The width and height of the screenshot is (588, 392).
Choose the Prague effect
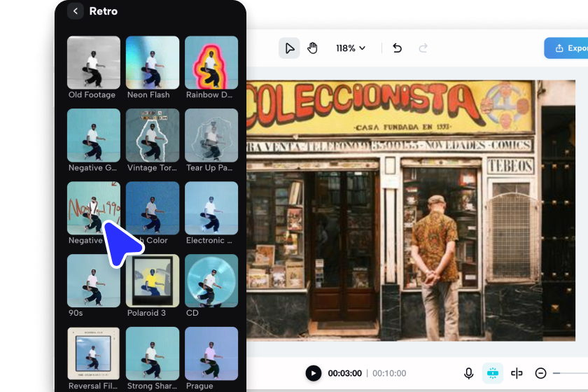pyautogui.click(x=211, y=353)
